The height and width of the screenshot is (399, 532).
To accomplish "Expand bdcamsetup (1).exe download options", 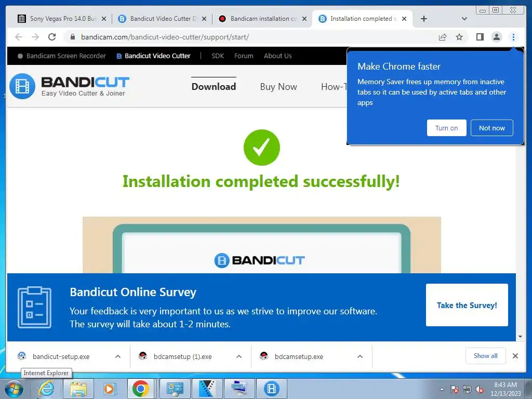I will click(x=239, y=356).
